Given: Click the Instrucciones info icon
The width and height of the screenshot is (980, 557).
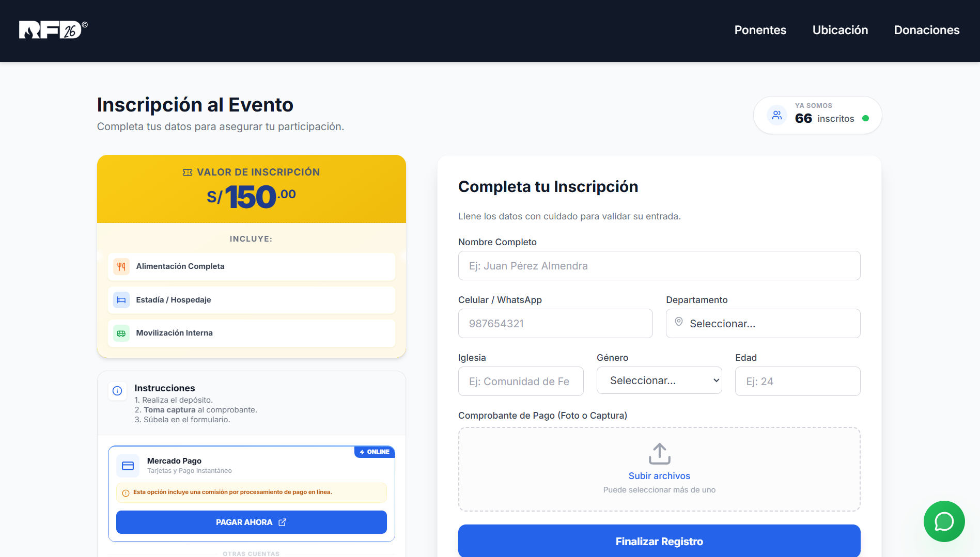Looking at the screenshot, I should click(117, 391).
